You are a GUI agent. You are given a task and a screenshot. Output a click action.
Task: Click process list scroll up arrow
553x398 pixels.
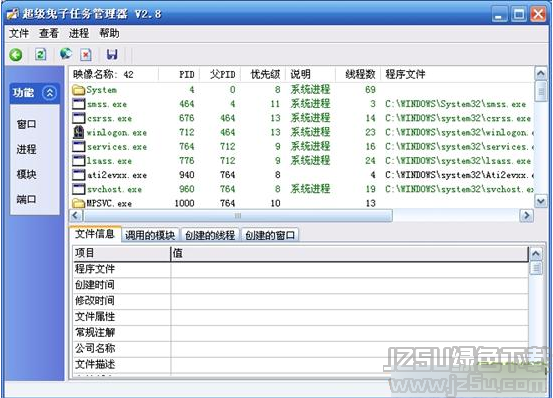pyautogui.click(x=541, y=73)
